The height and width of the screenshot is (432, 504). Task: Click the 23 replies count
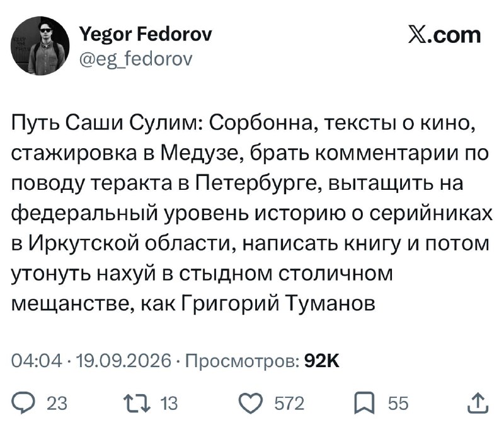pyautogui.click(x=57, y=404)
